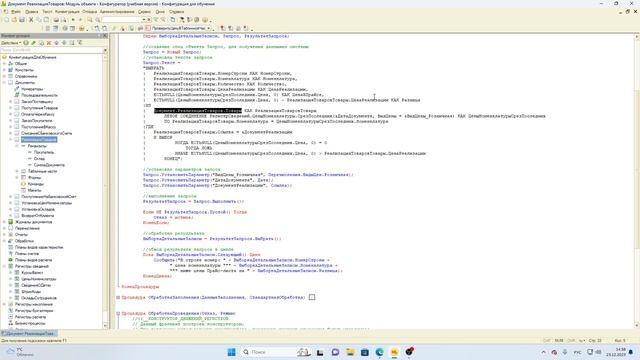Expand the Общие tree node
The image size is (640, 360).
click(4, 64)
